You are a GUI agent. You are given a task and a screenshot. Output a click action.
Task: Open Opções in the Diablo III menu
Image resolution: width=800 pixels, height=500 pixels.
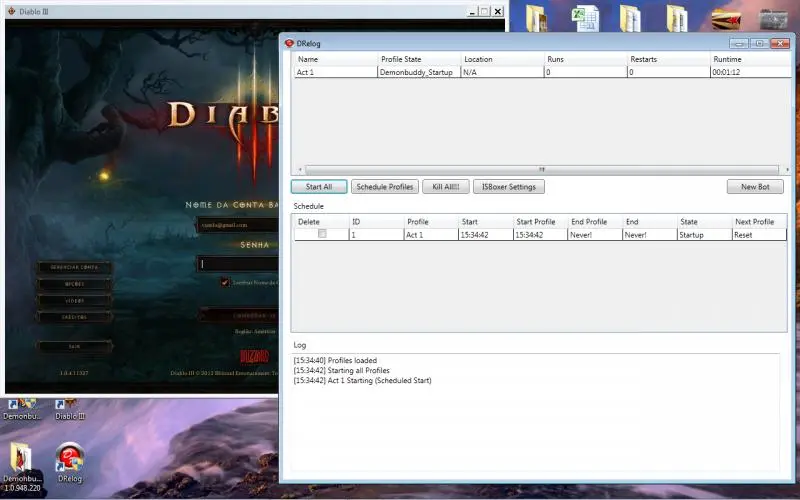(x=74, y=284)
